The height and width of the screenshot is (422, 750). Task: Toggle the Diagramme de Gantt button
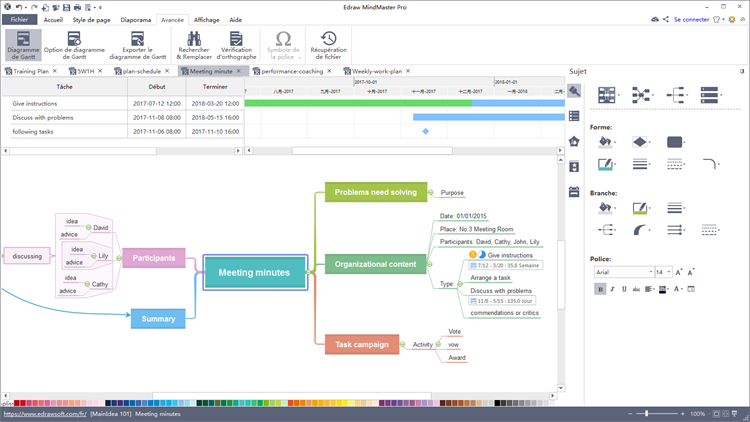[x=23, y=45]
